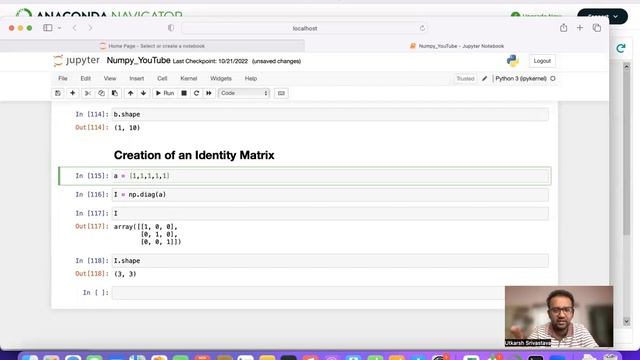This screenshot has width=640, height=360.
Task: Toggle Safari sidebar icon
Action: click(48, 28)
